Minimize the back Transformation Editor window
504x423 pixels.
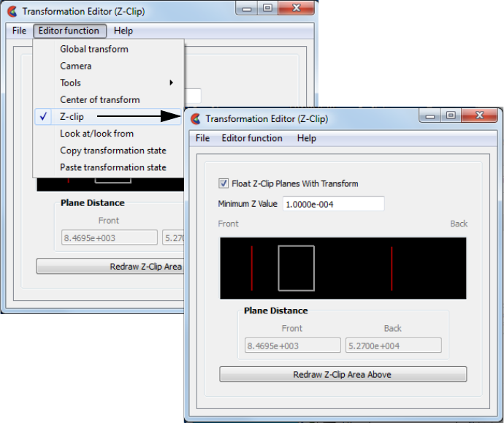pyautogui.click(x=247, y=8)
